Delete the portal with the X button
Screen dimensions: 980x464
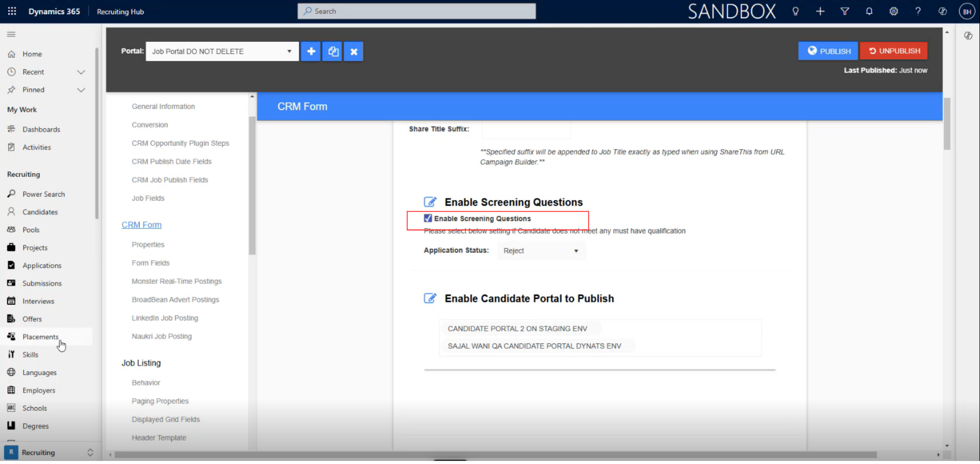(354, 51)
